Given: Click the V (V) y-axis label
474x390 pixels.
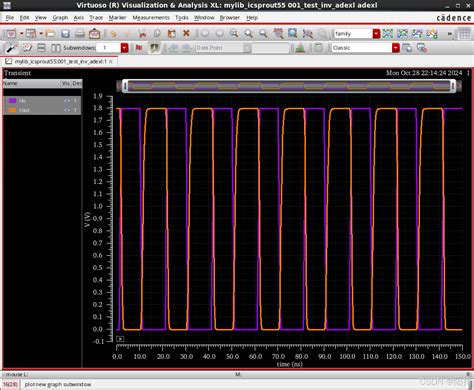Looking at the screenshot, I should point(87,219).
